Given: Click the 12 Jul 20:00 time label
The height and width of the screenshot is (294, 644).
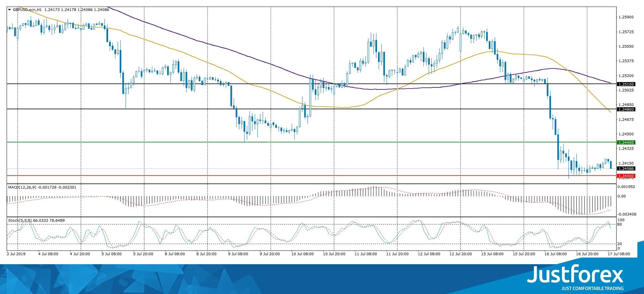Looking at the screenshot, I should 461,254.
